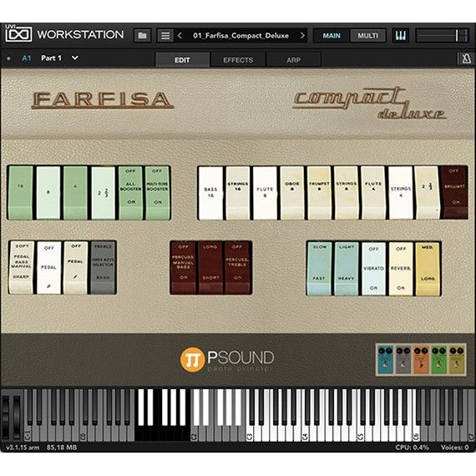Toggle the green effect pedal

[x=439, y=360]
